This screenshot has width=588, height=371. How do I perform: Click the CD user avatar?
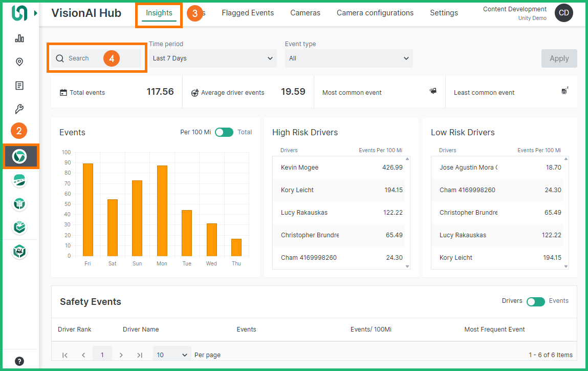pyautogui.click(x=563, y=13)
